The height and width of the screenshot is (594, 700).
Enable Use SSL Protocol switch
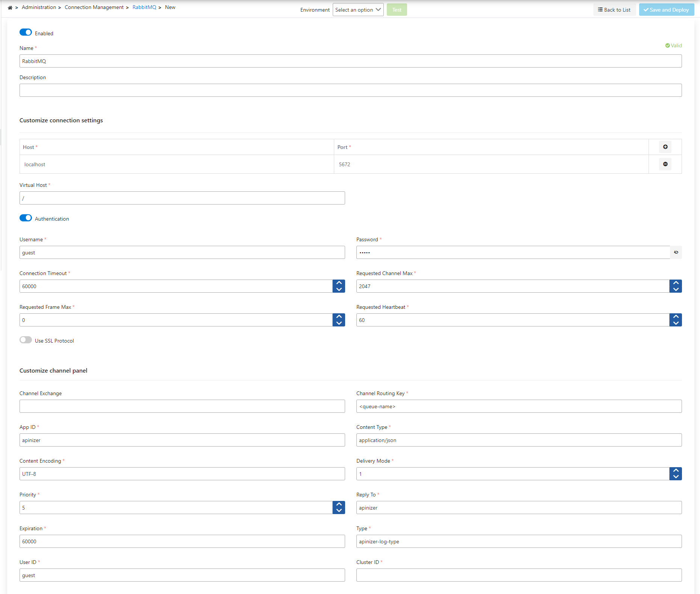[26, 340]
